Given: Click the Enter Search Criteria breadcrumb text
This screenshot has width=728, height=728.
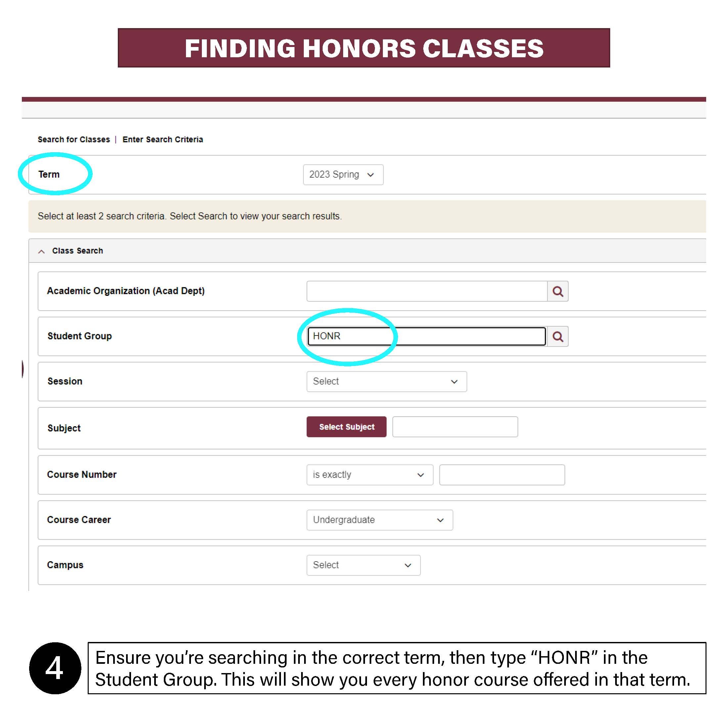Looking at the screenshot, I should pyautogui.click(x=163, y=139).
